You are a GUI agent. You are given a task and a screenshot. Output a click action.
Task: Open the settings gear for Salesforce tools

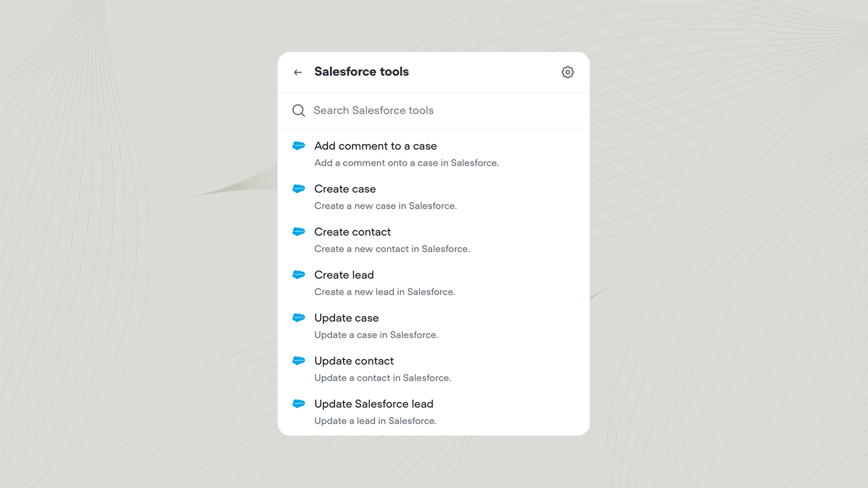pos(567,72)
